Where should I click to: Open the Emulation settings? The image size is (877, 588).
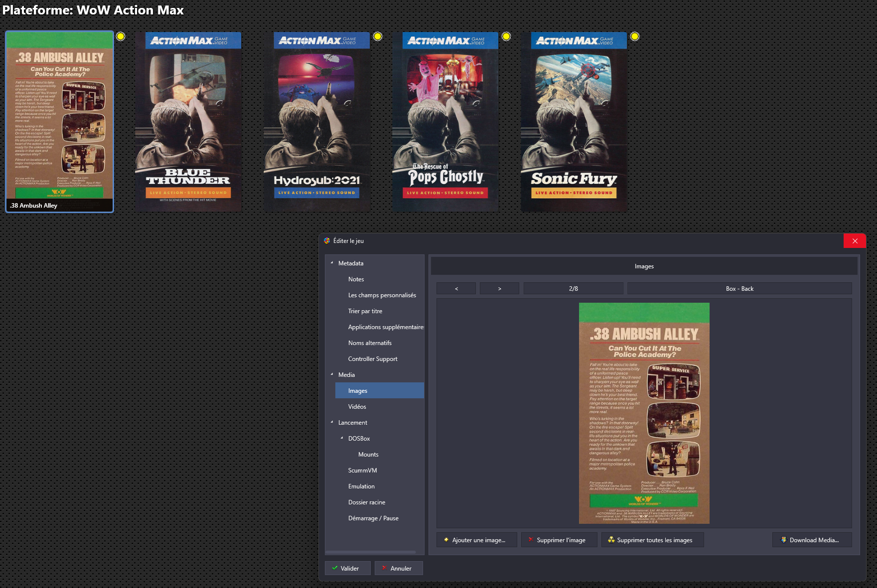(361, 486)
